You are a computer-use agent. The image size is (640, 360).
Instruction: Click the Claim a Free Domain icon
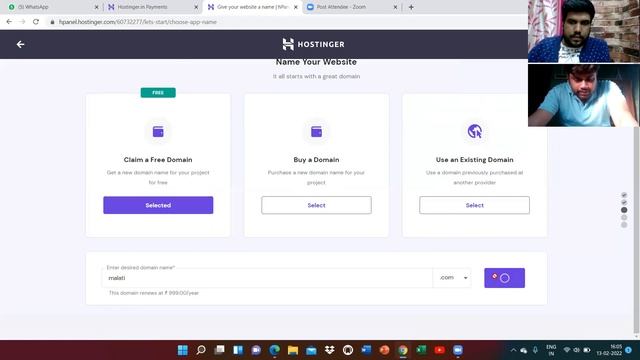click(158, 131)
